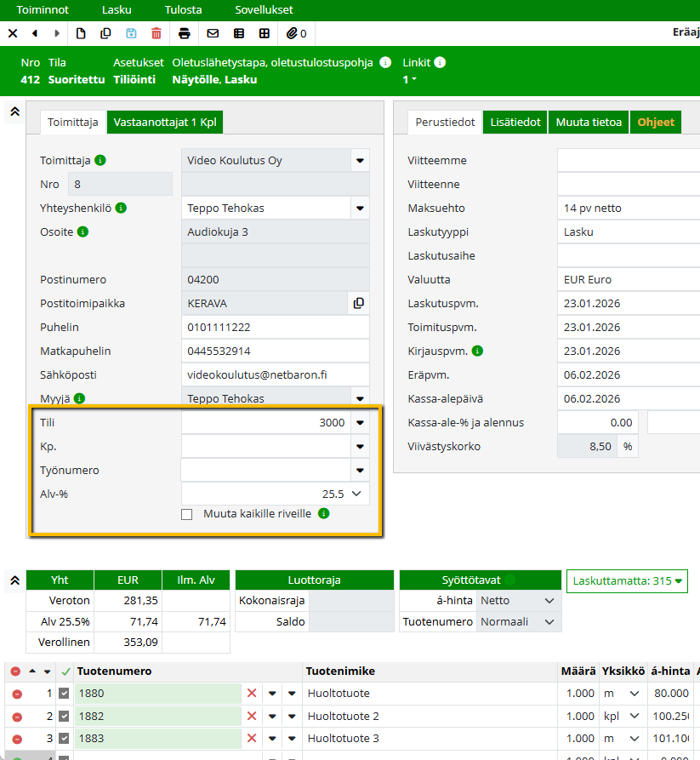Click the envelope email icon
The height and width of the screenshot is (760, 700).
pos(213,33)
